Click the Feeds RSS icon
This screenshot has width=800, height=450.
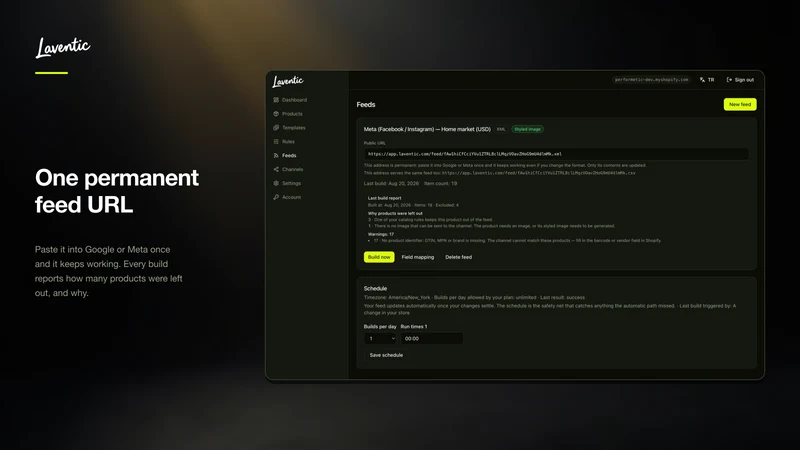point(276,156)
